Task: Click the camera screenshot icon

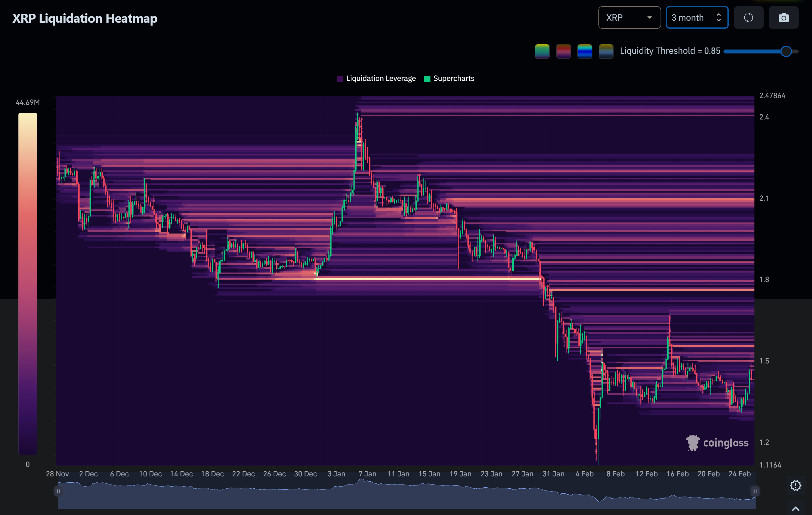Action: click(x=783, y=17)
